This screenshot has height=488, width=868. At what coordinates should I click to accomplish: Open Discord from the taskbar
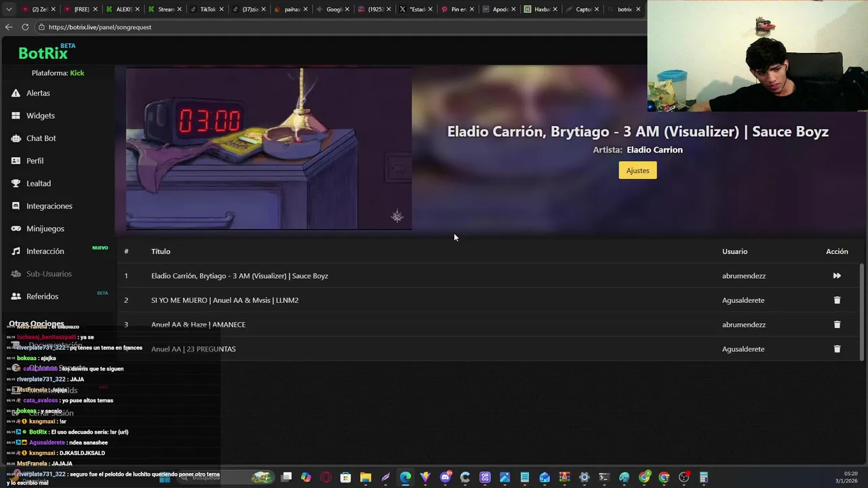(x=445, y=477)
